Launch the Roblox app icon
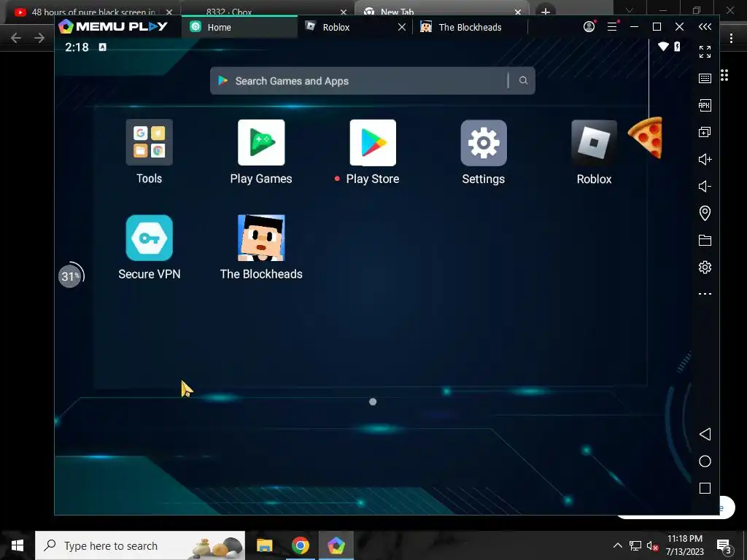The height and width of the screenshot is (560, 747). 594,142
